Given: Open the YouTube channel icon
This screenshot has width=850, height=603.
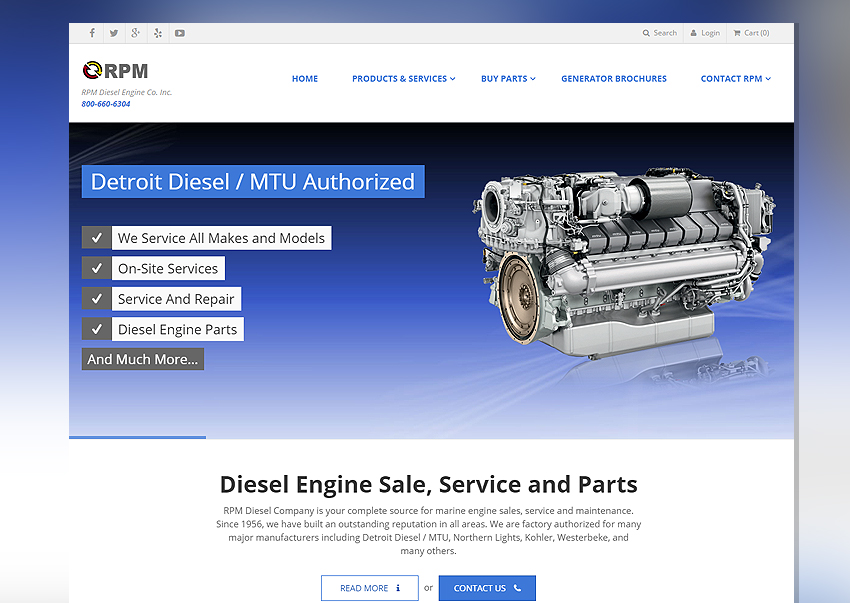Looking at the screenshot, I should point(179,32).
